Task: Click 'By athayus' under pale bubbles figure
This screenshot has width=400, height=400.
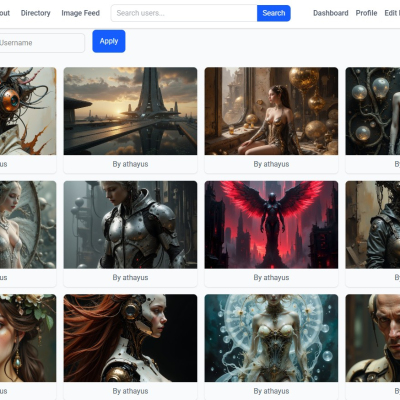Action: [x=271, y=391]
